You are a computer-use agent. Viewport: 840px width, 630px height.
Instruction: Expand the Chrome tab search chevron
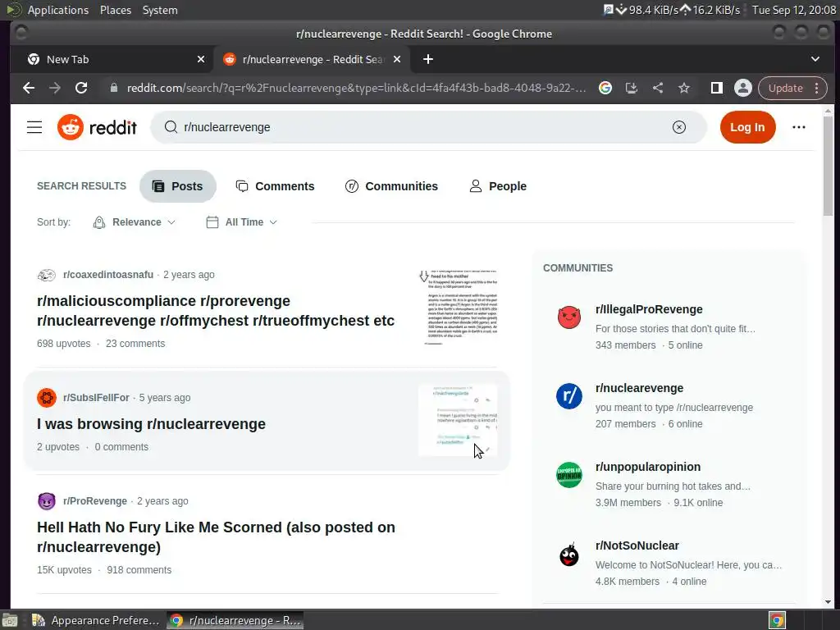pyautogui.click(x=815, y=59)
